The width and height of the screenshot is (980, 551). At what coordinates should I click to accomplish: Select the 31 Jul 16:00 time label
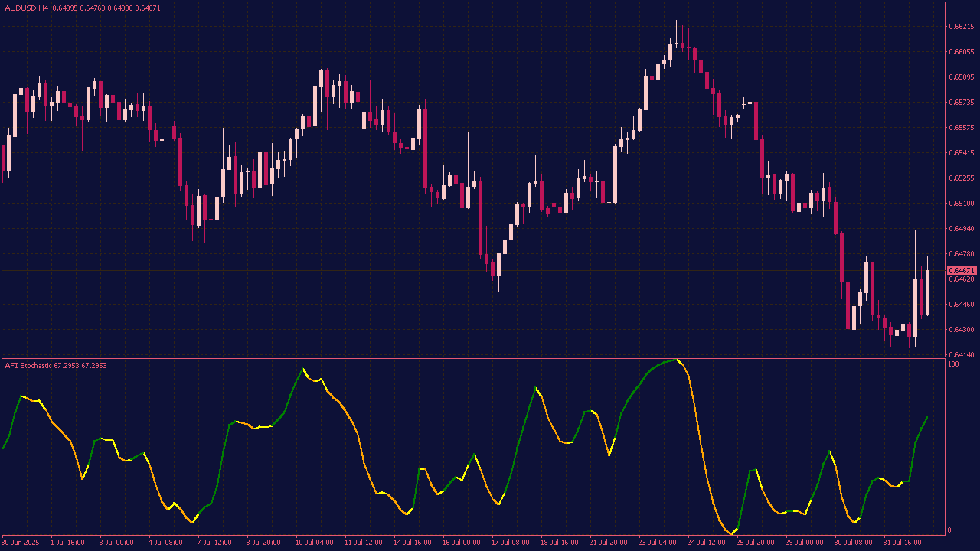[902, 543]
